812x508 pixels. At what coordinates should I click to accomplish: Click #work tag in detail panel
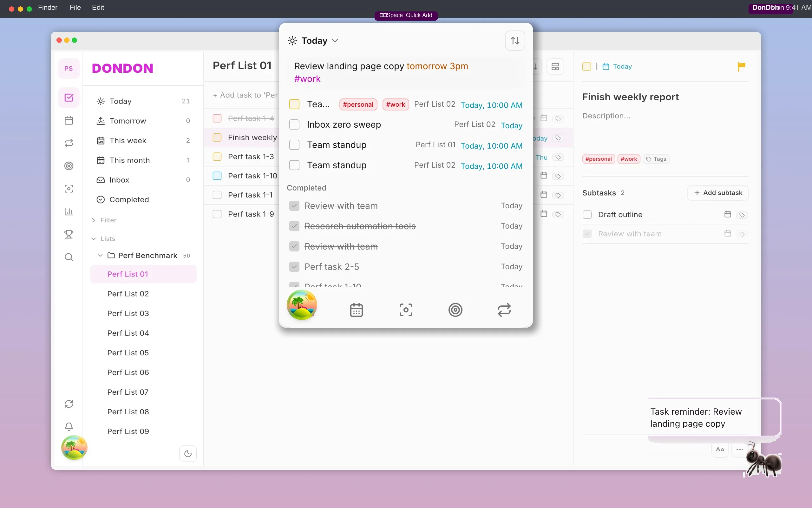629,159
